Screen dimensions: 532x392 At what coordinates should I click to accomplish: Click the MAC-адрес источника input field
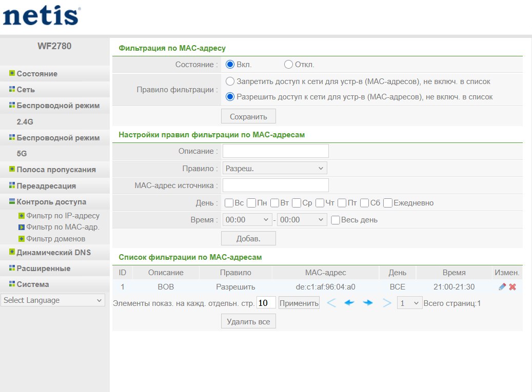[x=275, y=185]
